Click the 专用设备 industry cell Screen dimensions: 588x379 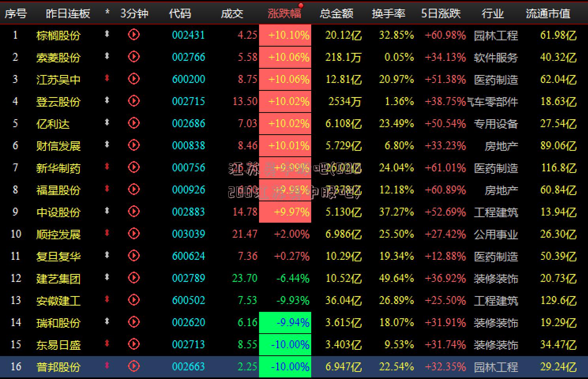(x=496, y=124)
